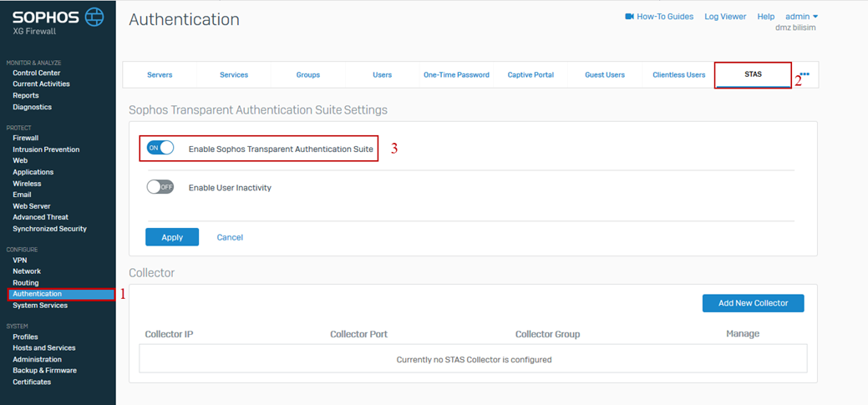Click the Manage column header
Image resolution: width=868 pixels, height=405 pixels.
tap(743, 334)
